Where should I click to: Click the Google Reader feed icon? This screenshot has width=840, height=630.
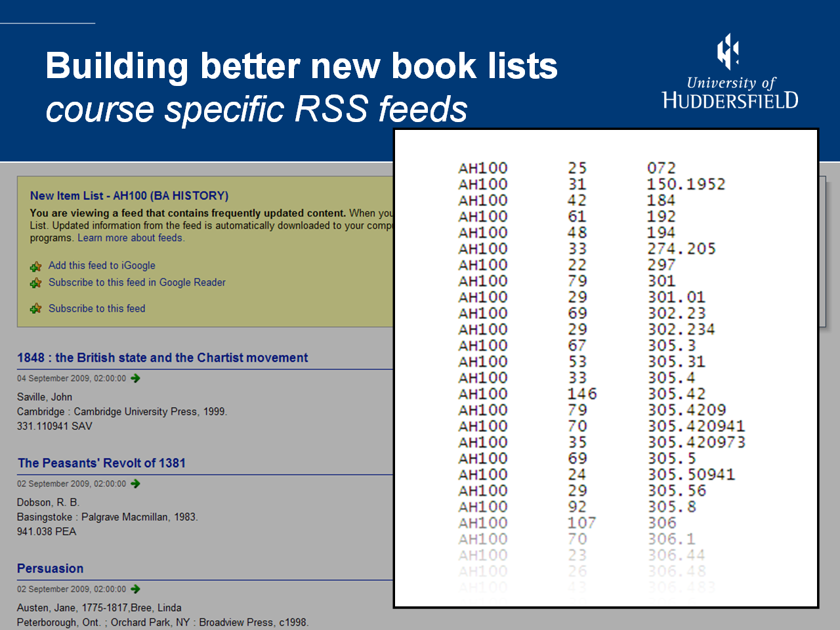(x=36, y=283)
